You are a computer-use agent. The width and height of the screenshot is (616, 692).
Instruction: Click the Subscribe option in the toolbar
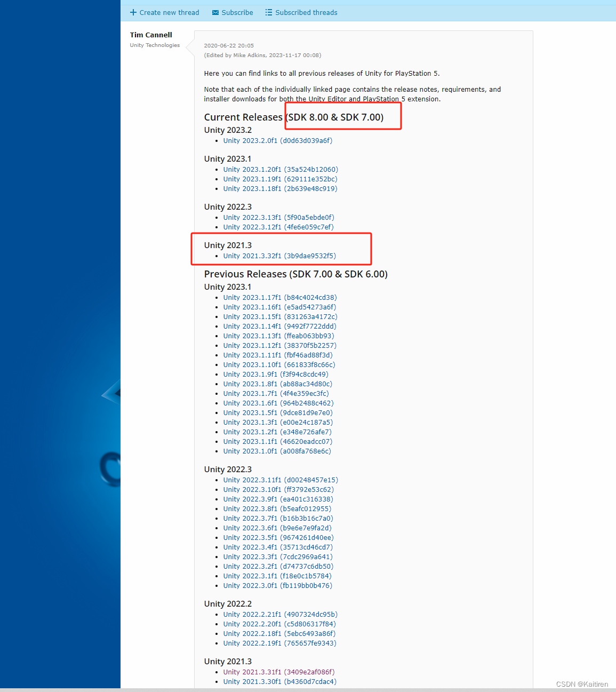coord(237,12)
